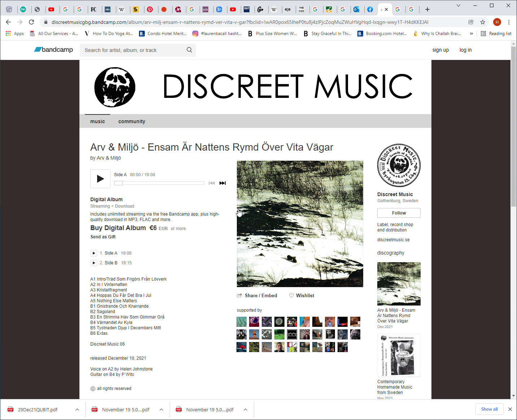
Task: Open the Apps bookmarks shortcut
Action: (x=15, y=34)
